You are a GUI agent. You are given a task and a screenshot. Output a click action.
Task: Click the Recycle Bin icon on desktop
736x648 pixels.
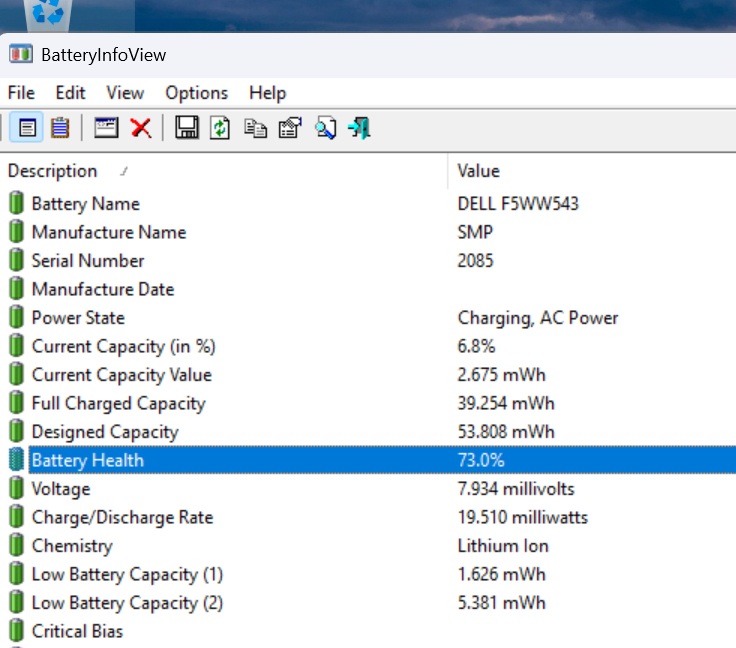pos(48,14)
